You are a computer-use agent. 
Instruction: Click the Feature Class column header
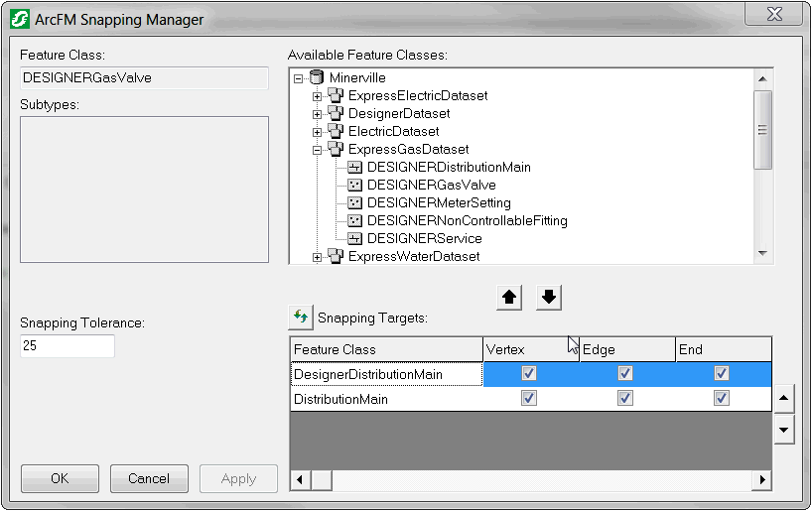click(386, 349)
